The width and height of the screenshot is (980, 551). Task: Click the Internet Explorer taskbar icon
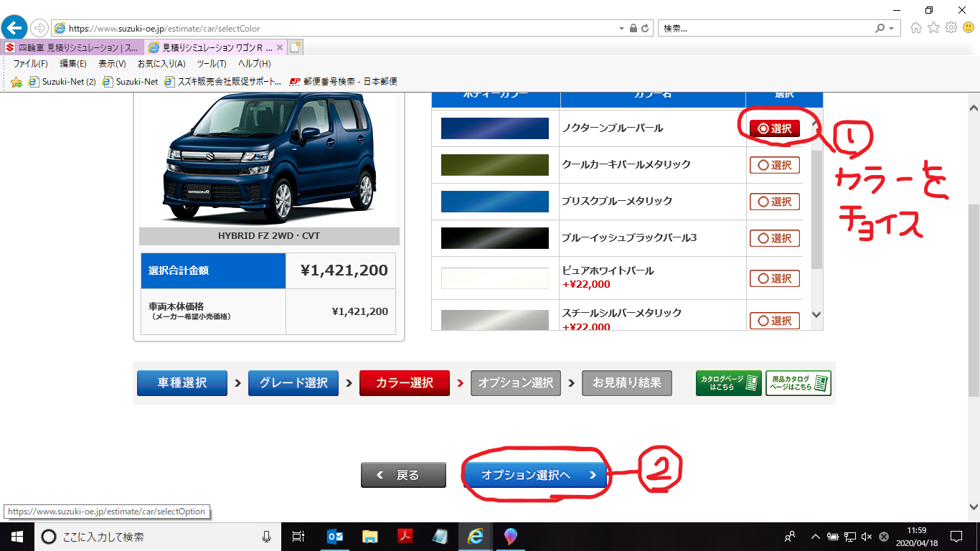[475, 536]
